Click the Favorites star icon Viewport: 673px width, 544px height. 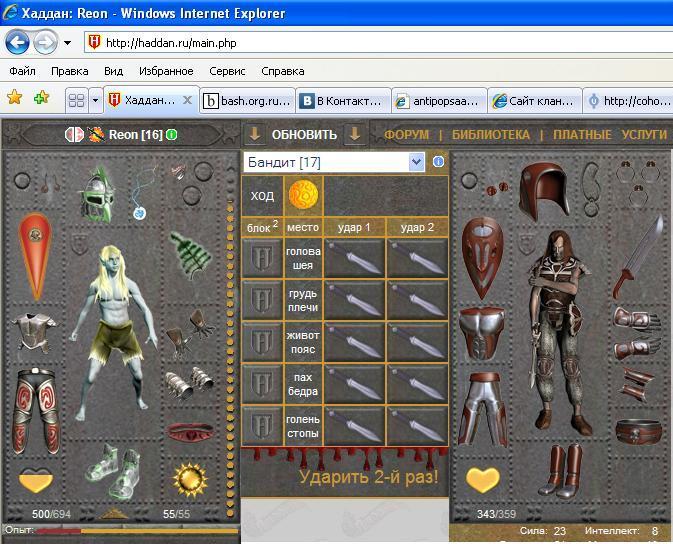tap(15, 97)
